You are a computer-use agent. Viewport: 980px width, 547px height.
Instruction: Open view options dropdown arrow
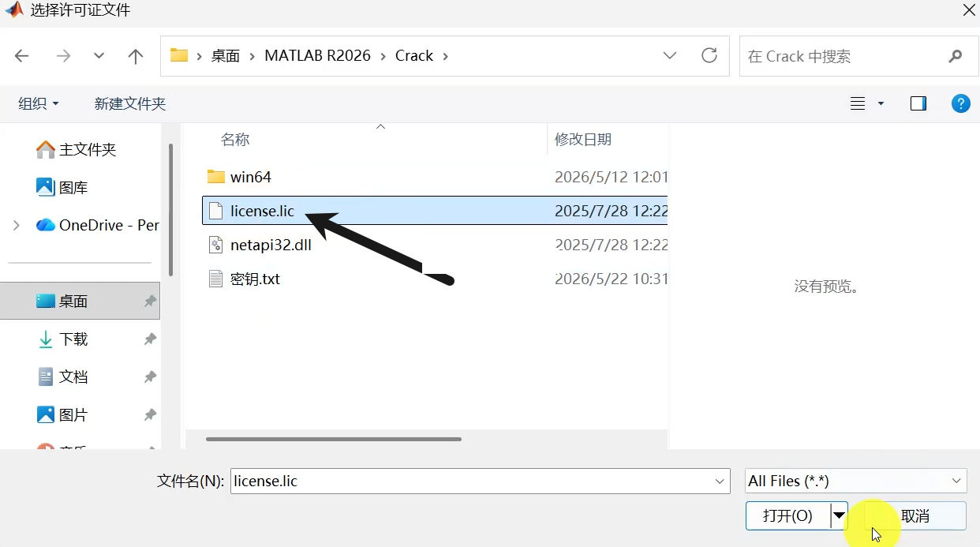[881, 103]
